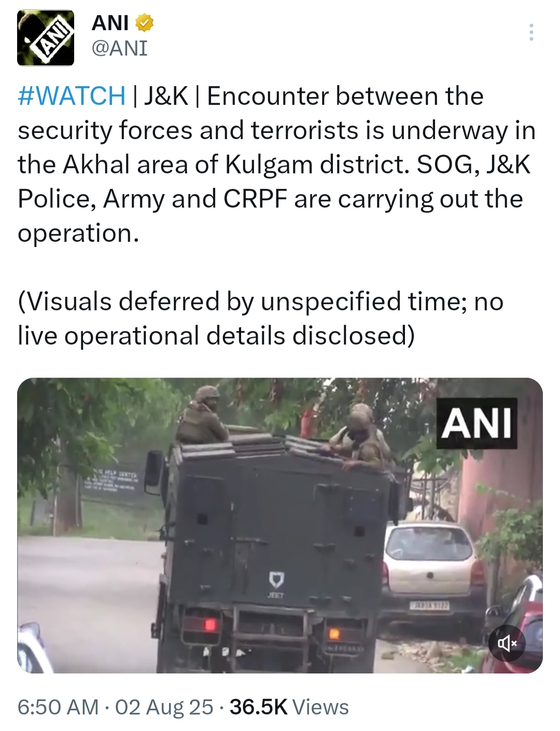
Task: Click the ANI display name
Action: pyautogui.click(x=110, y=23)
